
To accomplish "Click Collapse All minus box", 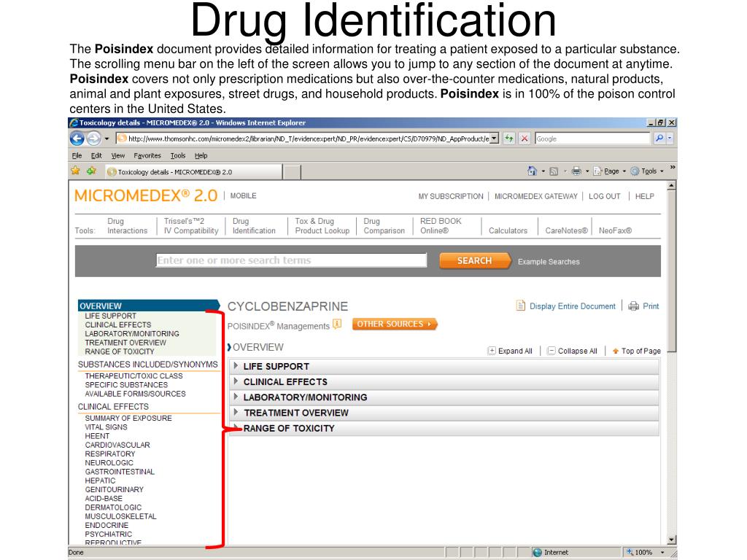I will point(551,351).
